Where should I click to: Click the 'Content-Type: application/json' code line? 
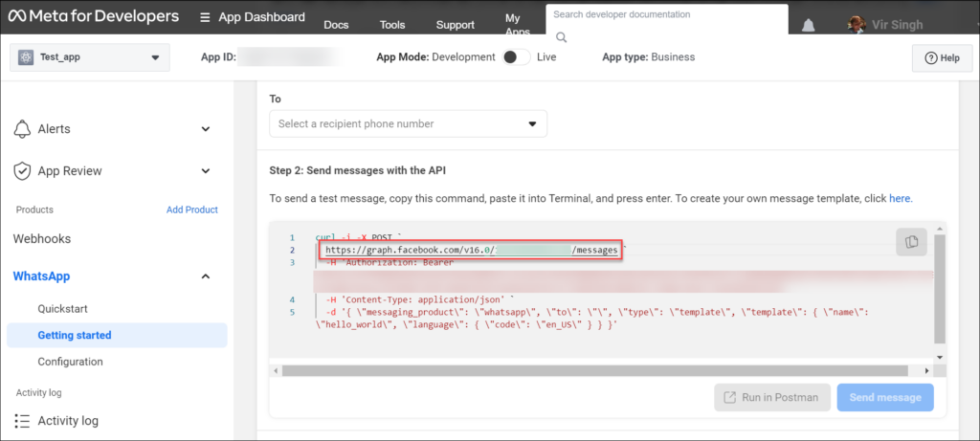pos(419,299)
